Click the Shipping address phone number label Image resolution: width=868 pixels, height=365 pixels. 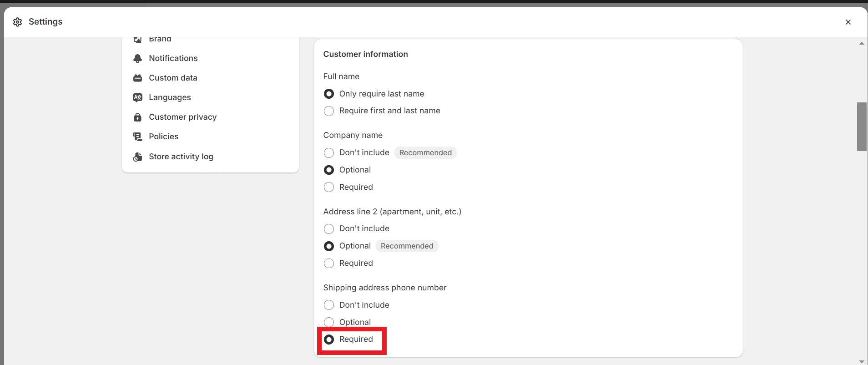pos(385,288)
